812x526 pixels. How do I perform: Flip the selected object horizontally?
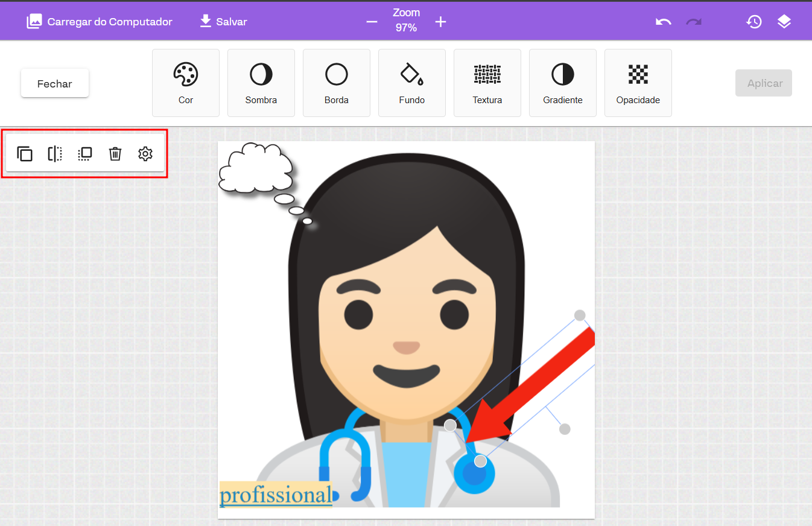[55, 154]
